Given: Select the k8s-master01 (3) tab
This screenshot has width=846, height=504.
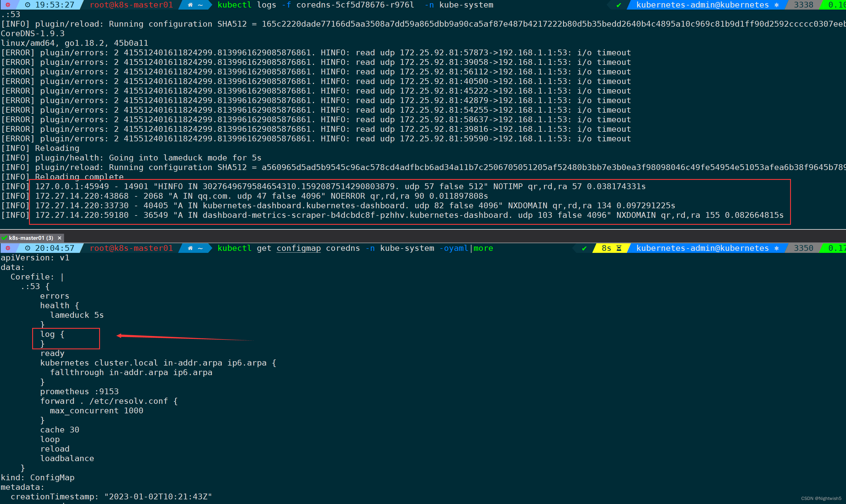Looking at the screenshot, I should pyautogui.click(x=31, y=238).
